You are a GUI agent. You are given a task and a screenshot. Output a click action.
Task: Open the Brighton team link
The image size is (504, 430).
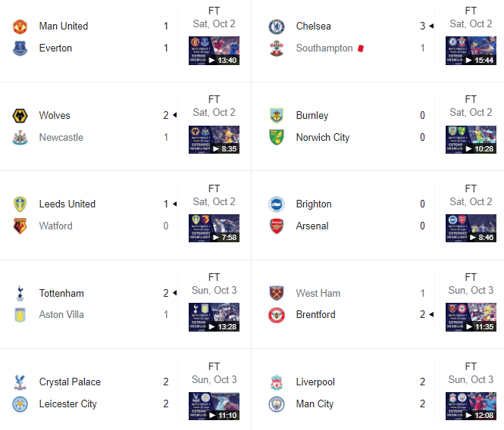click(314, 204)
